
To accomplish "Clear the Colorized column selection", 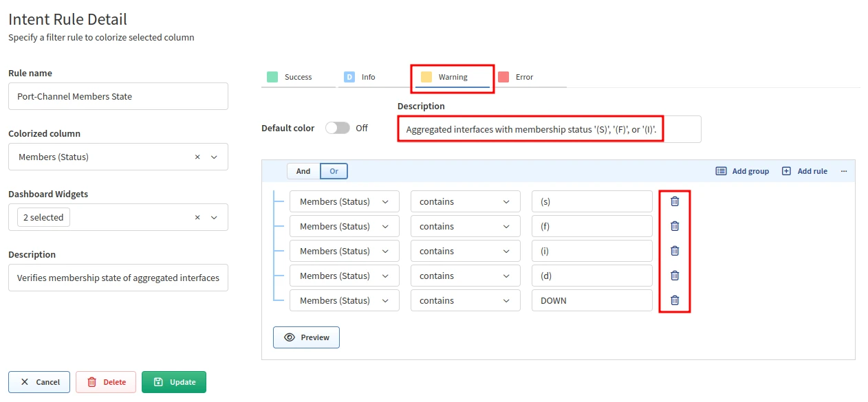I will pyautogui.click(x=197, y=157).
